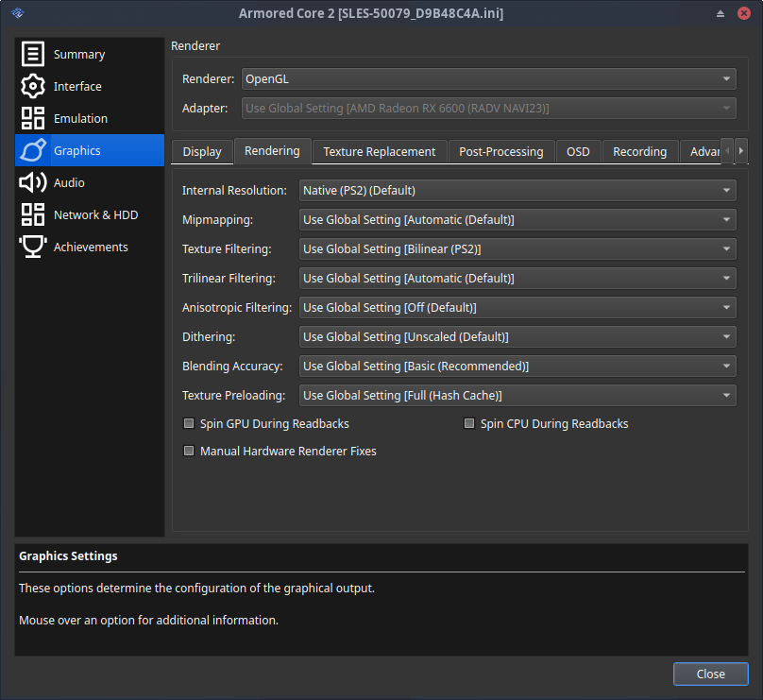The image size is (763, 700).
Task: Click the Network & HDD sidebar icon
Action: pyautogui.click(x=32, y=214)
